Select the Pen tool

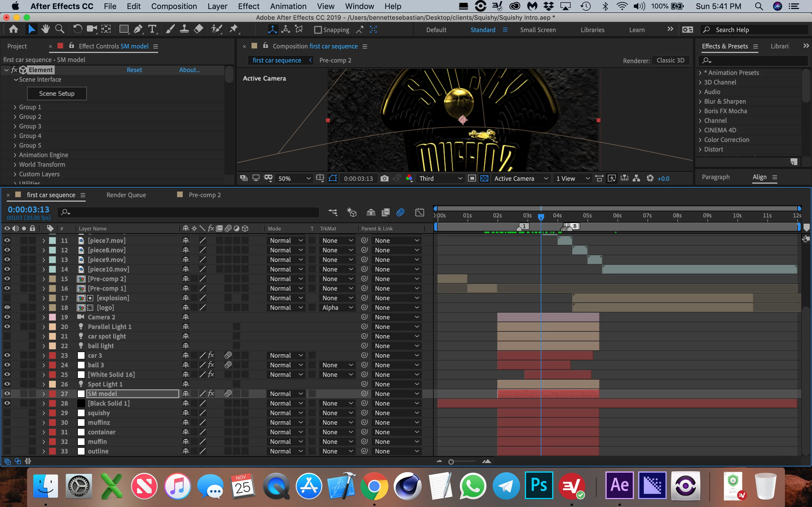[x=138, y=30]
